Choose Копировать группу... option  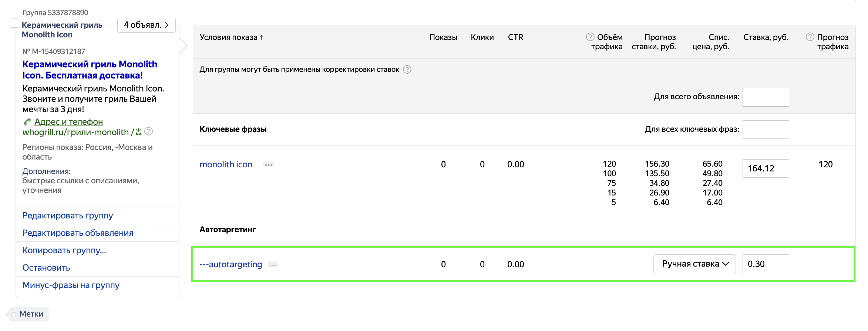pyautogui.click(x=64, y=250)
